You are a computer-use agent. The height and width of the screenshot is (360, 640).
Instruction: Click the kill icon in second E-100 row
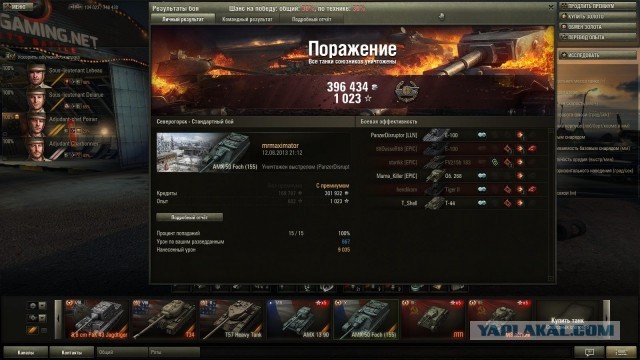(x=532, y=149)
